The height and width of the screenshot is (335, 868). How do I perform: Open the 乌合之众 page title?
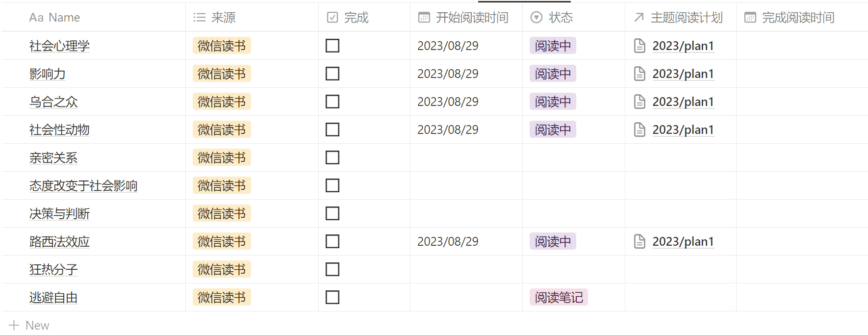53,102
